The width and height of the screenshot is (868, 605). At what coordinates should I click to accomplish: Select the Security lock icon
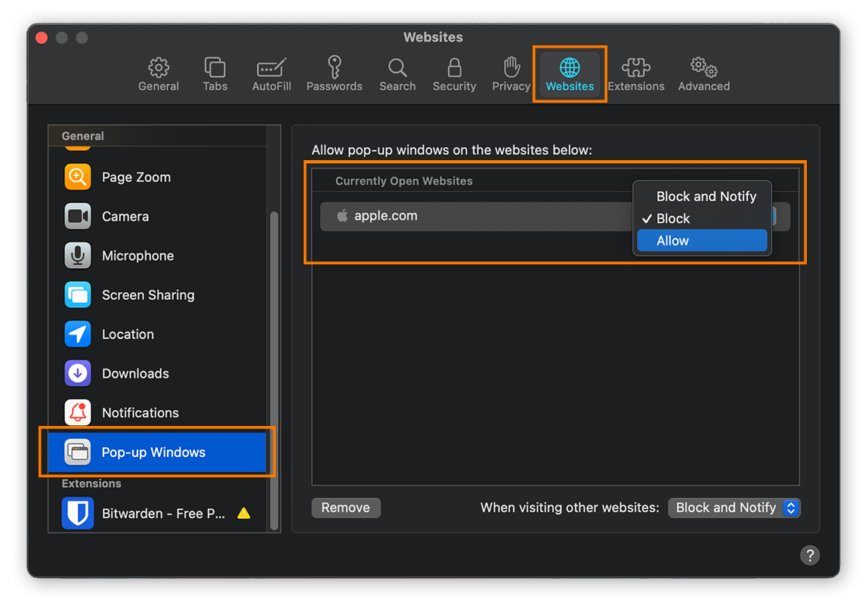point(454,73)
